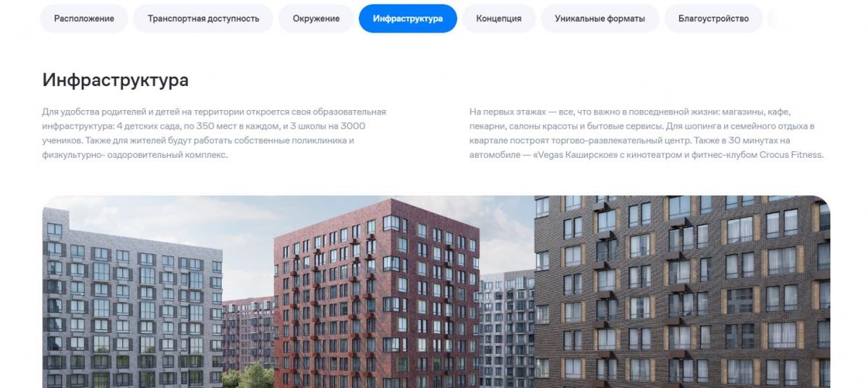868x388 pixels.
Task: Switch to Транспортная доступность tab
Action: (203, 18)
